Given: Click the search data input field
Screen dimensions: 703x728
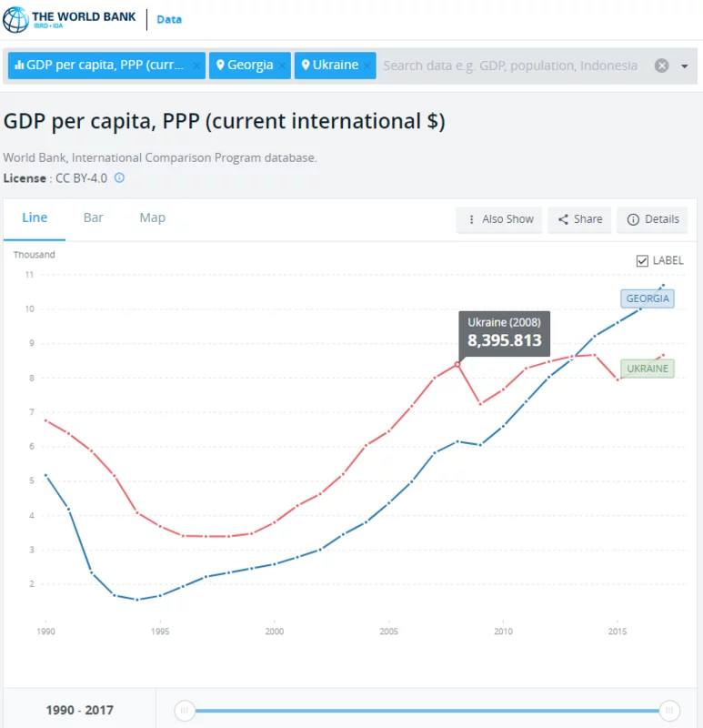Looking at the screenshot, I should (509, 66).
